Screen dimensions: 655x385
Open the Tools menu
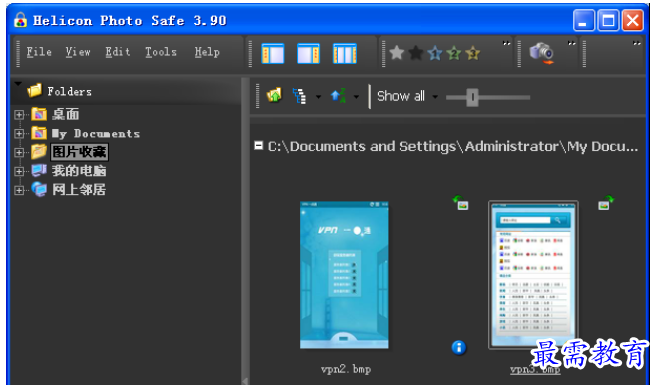click(161, 52)
